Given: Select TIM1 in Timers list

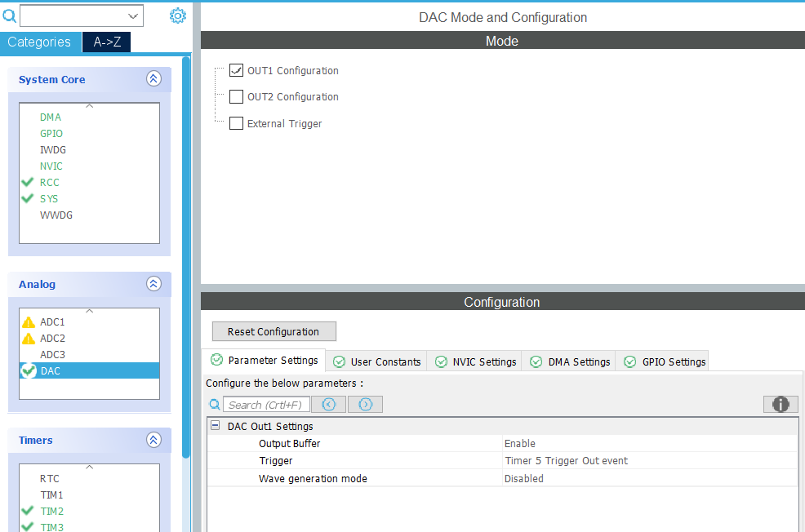Looking at the screenshot, I should tap(51, 495).
